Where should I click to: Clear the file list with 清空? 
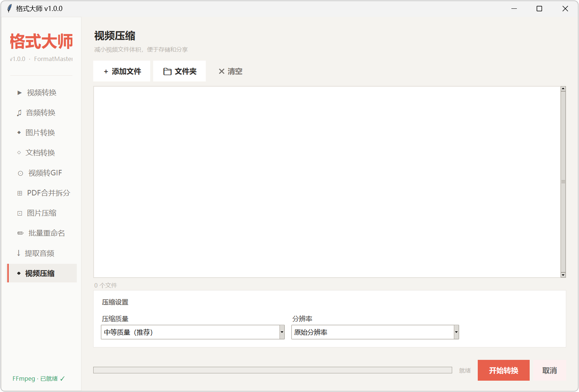[x=230, y=71]
